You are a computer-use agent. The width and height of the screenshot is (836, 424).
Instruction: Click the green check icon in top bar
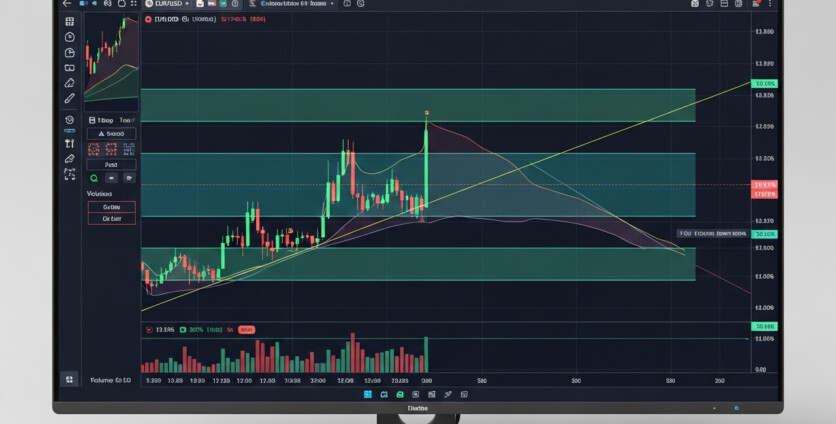tap(223, 3)
